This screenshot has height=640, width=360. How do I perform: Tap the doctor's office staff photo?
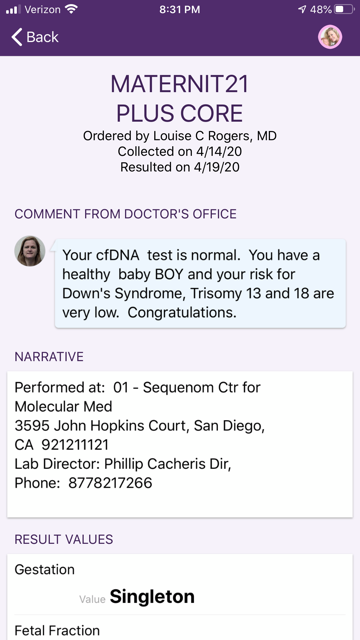point(30,251)
